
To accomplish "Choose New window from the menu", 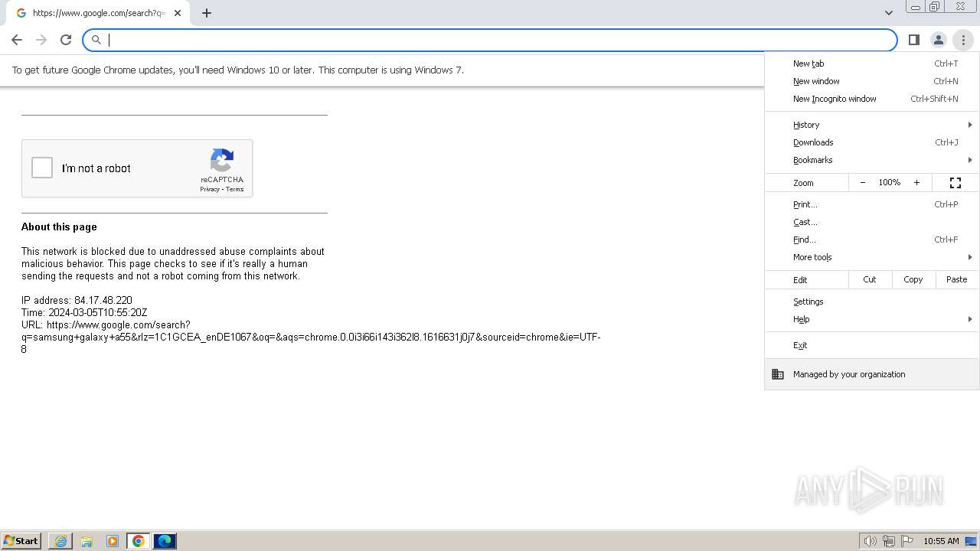I will 872,81.
